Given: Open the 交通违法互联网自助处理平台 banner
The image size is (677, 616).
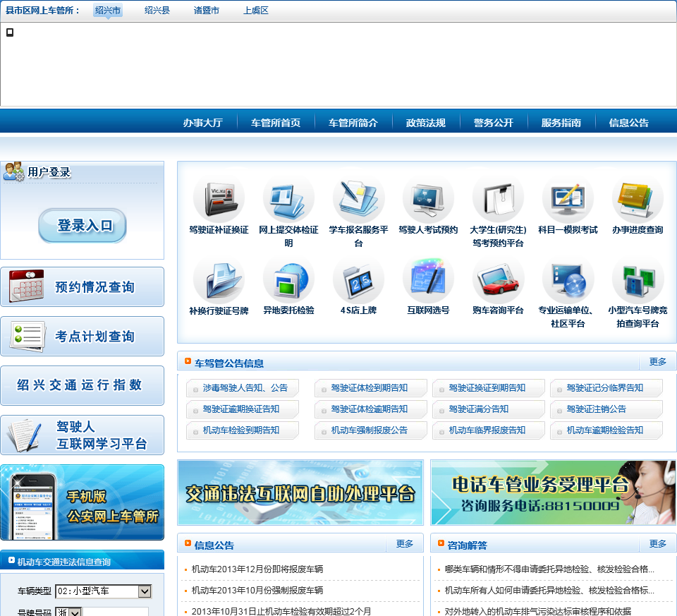Looking at the screenshot, I should point(300,493).
